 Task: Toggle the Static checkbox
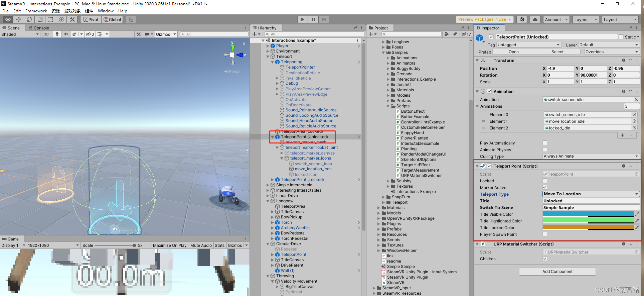621,37
